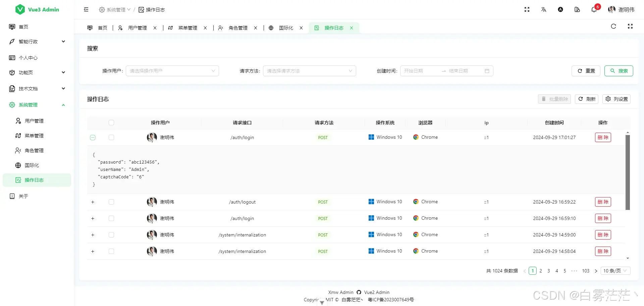Open 用户管理 in the sidebar
The image size is (644, 306).
(37, 121)
